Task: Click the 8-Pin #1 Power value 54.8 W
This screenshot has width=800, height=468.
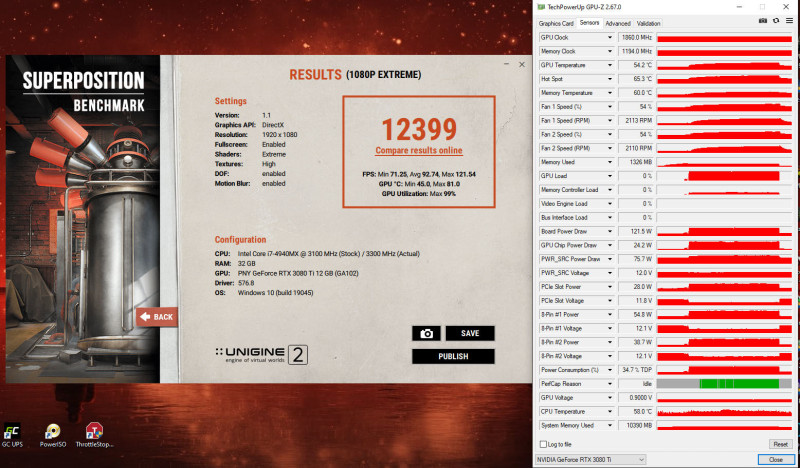Action: pos(636,314)
